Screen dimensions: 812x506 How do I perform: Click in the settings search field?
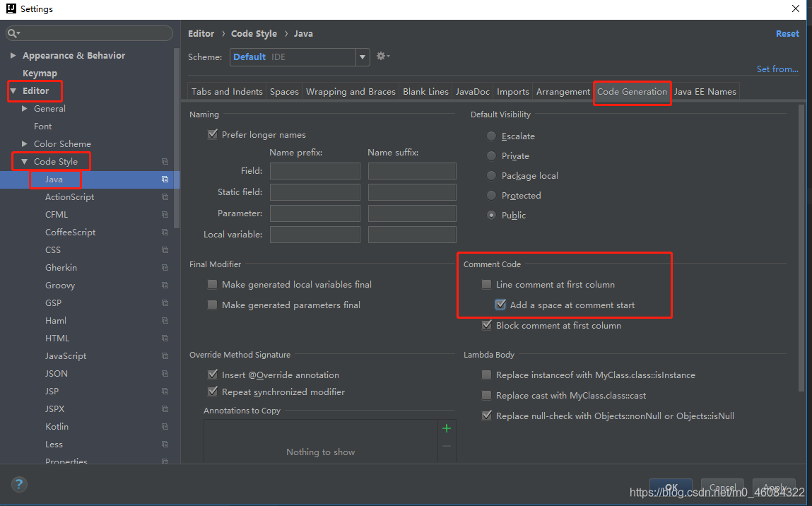coord(90,33)
